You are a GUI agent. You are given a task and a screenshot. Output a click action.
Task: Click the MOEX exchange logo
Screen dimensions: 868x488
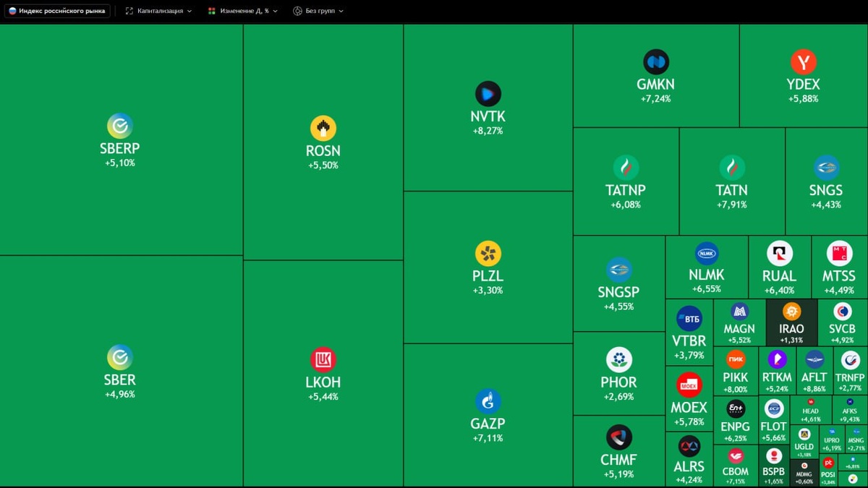tap(689, 385)
